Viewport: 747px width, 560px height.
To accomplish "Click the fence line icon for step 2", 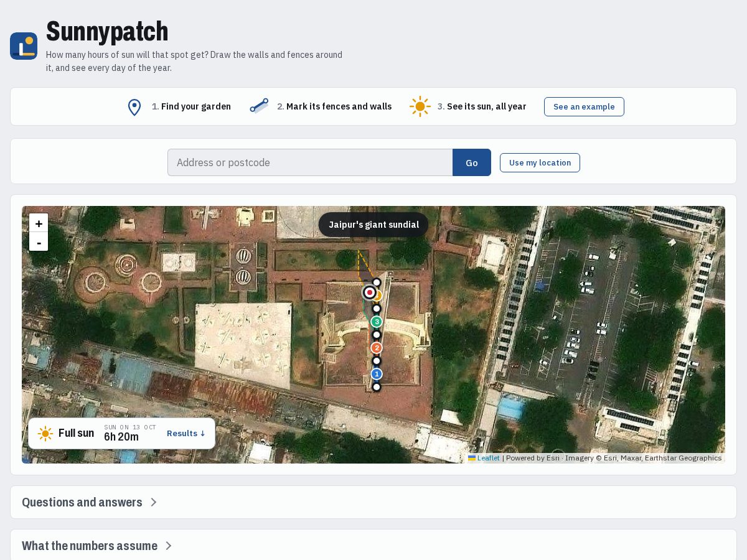I will [x=259, y=106].
